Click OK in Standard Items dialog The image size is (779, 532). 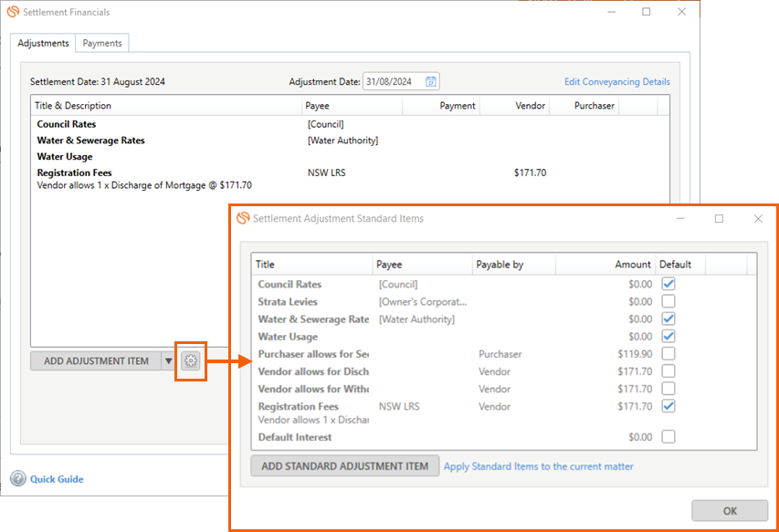point(730,511)
